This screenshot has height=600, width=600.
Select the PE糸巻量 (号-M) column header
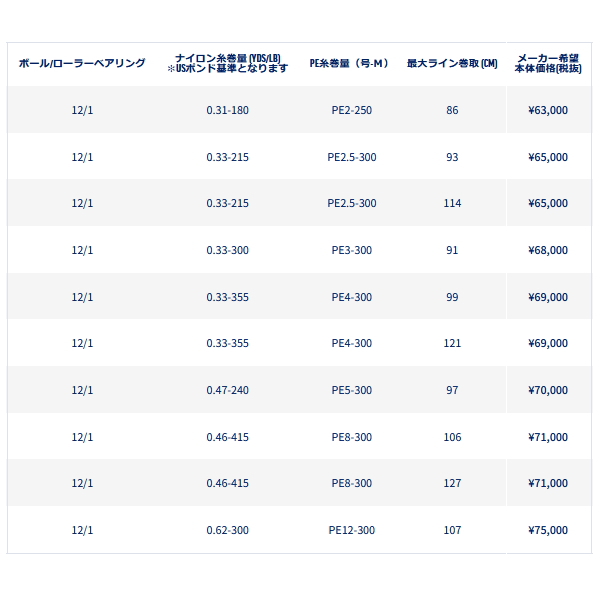(x=352, y=63)
